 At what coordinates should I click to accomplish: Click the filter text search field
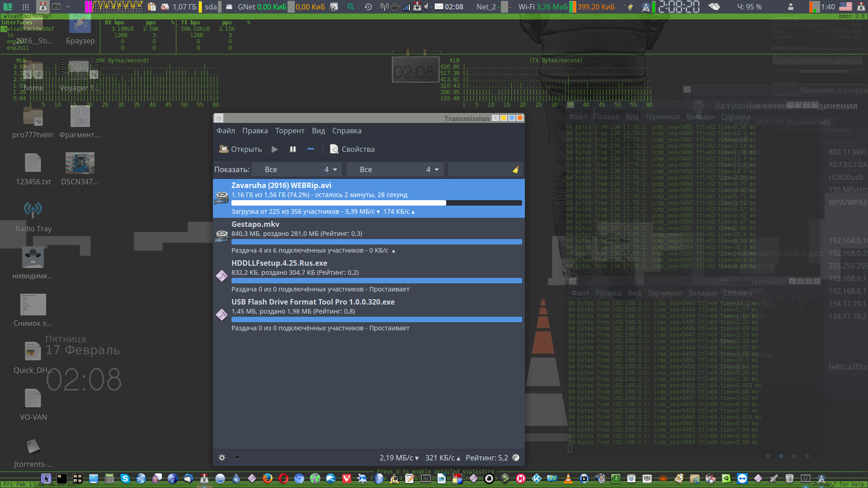479,169
